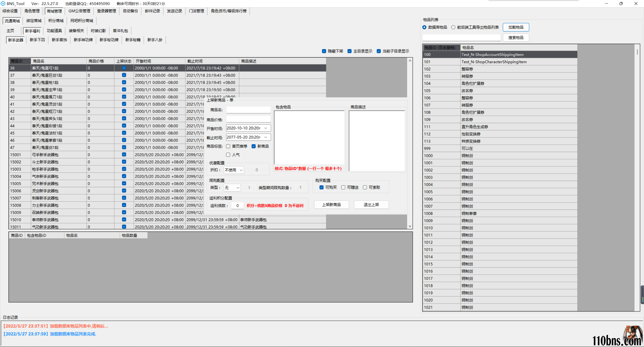Open the 门派管理 tab
This screenshot has width=644, height=347.
pos(196,11)
